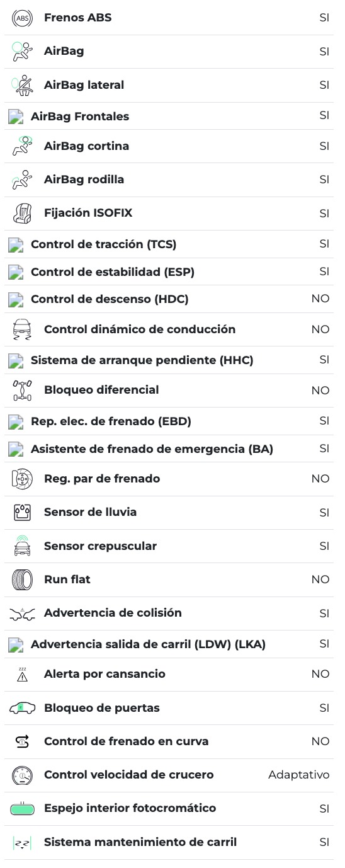
Task: Select the AirBag lateral seat icon
Action: [22, 85]
